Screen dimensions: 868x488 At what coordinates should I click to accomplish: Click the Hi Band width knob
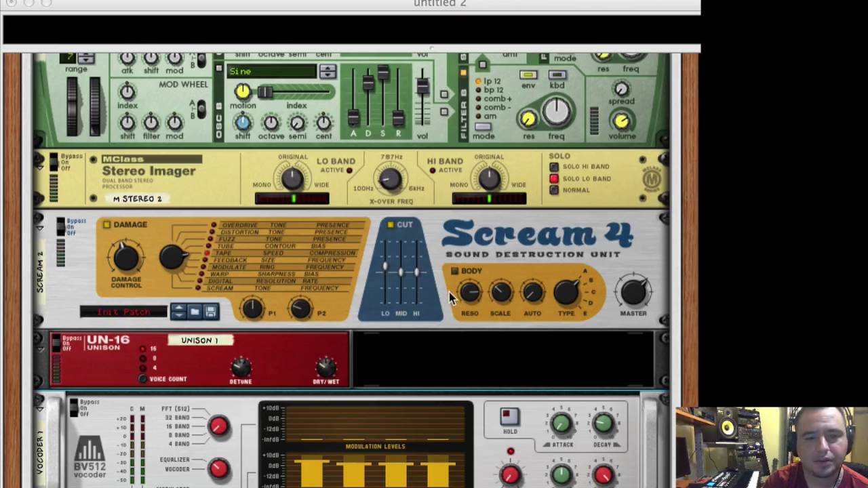point(489,178)
